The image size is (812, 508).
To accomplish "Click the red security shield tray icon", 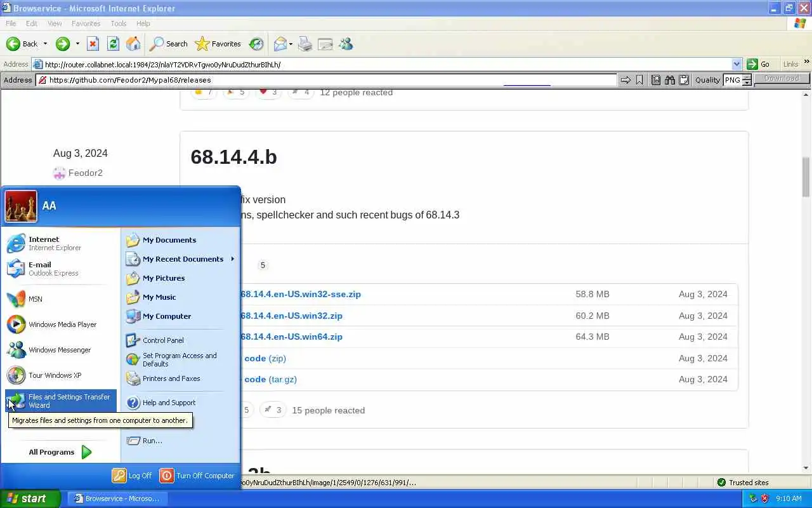I will click(764, 498).
